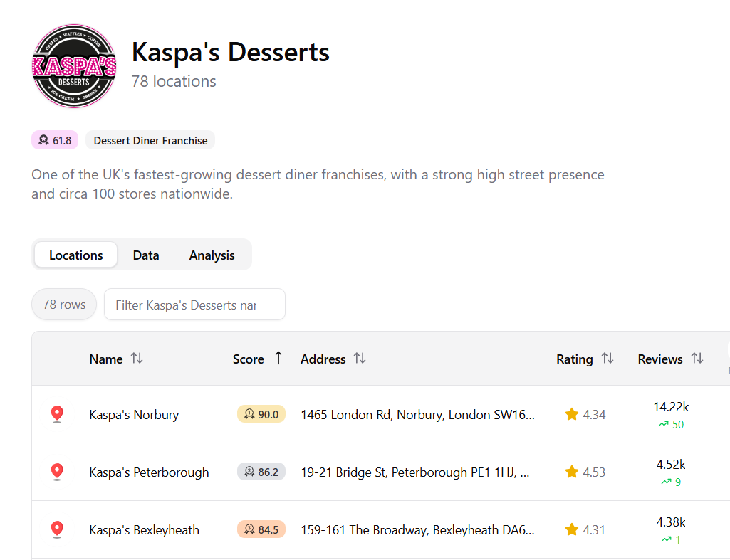This screenshot has width=730, height=560.
Task: Click the 78 rows count pill
Action: click(x=64, y=305)
